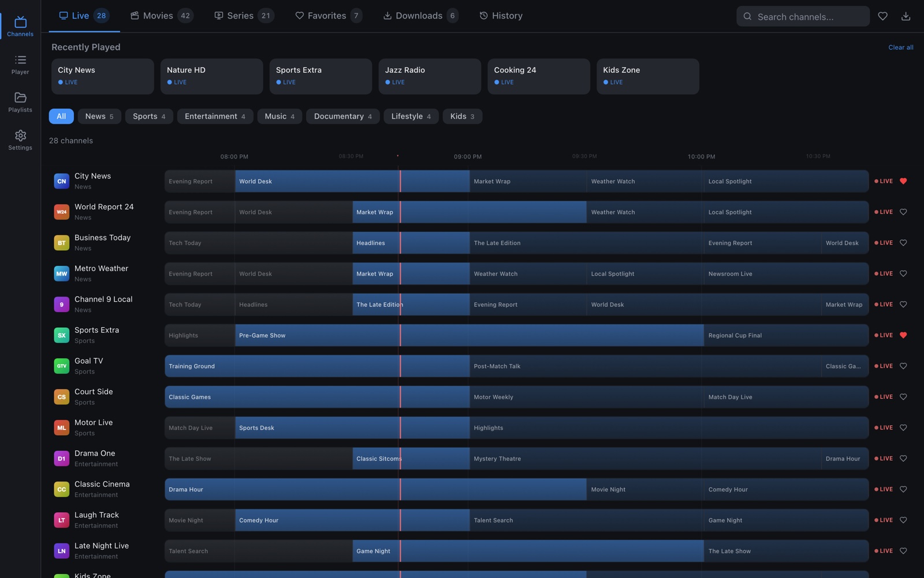Click the Clear all link
The height and width of the screenshot is (578, 924).
(x=900, y=47)
